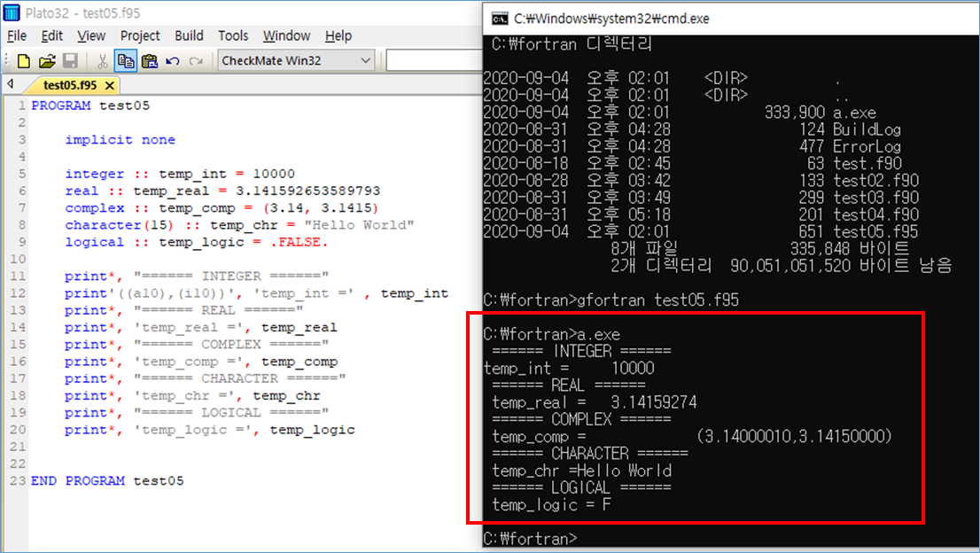Open the Build menu

[x=189, y=35]
